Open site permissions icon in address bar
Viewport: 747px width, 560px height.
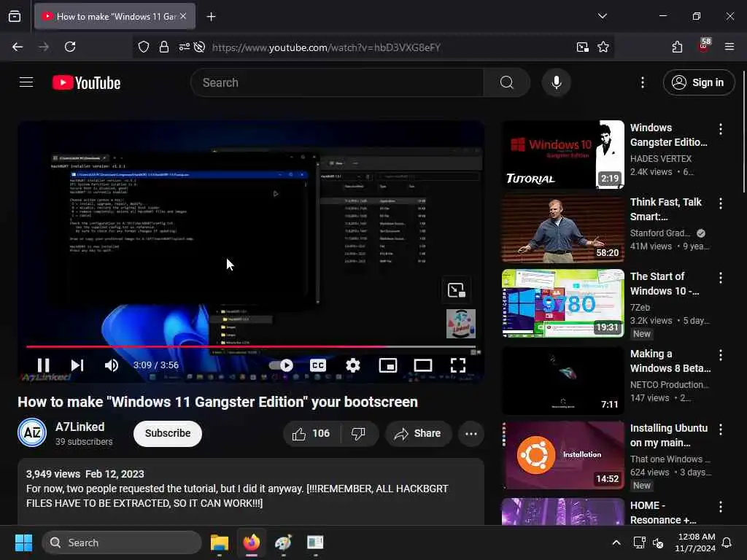click(184, 47)
